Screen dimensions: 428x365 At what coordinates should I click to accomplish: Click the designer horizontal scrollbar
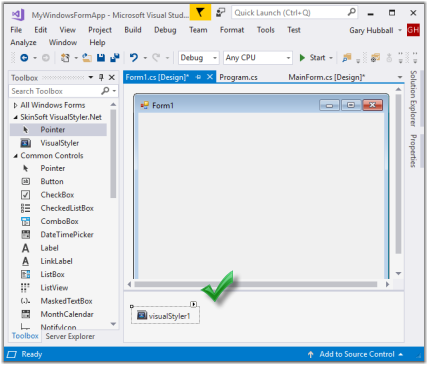[256, 284]
